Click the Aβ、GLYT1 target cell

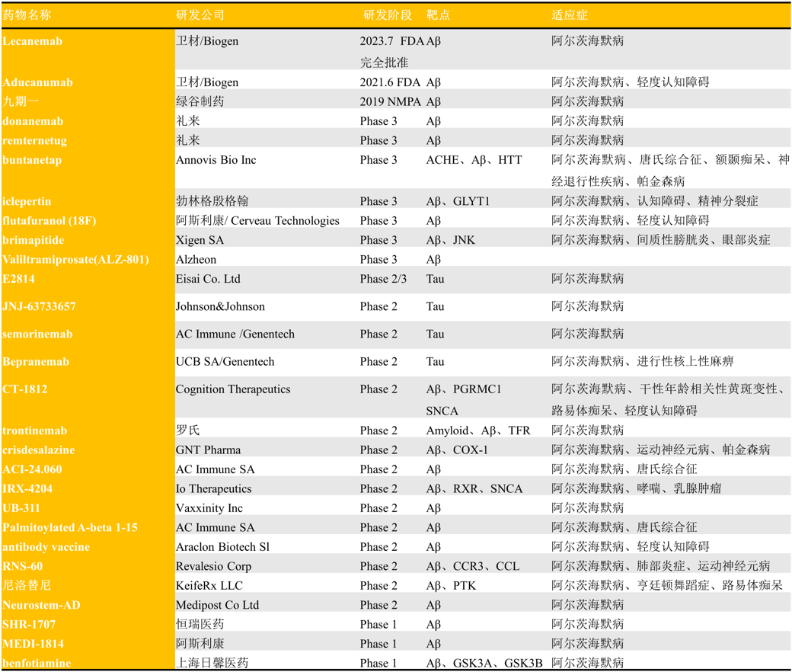coord(458,201)
